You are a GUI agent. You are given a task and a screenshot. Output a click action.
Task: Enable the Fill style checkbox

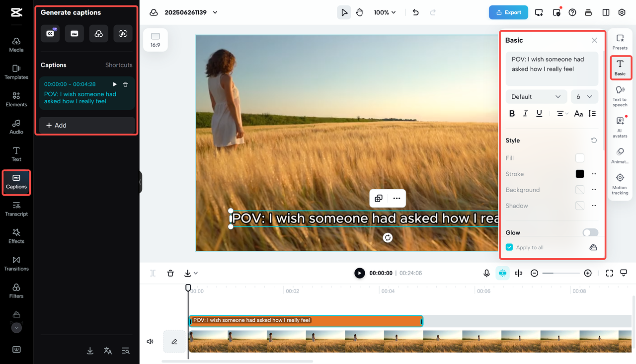579,157
